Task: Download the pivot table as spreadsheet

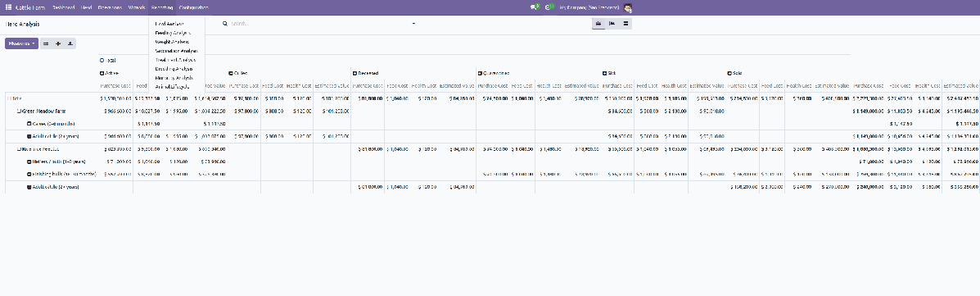Action: coord(70,43)
